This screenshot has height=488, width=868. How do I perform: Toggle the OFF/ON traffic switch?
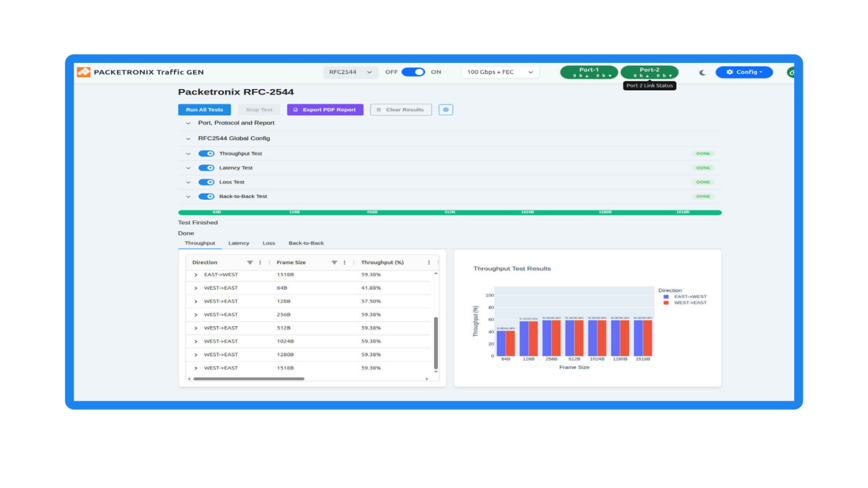[413, 72]
